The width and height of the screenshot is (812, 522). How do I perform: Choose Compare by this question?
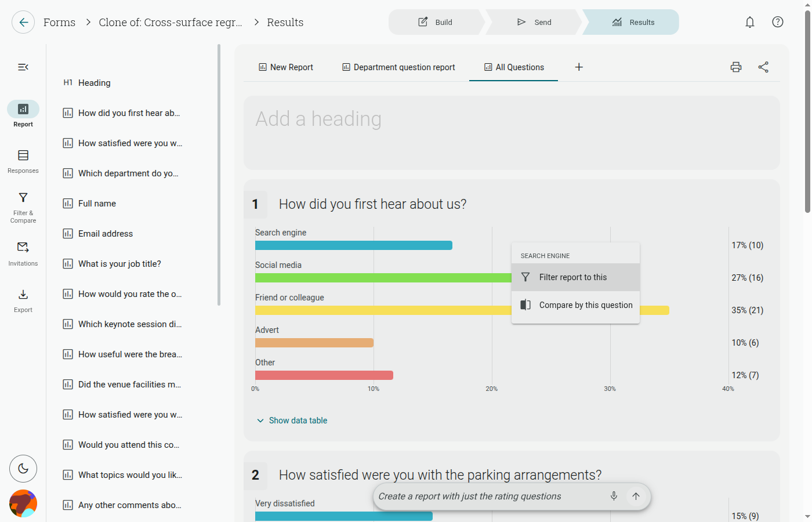pos(575,305)
